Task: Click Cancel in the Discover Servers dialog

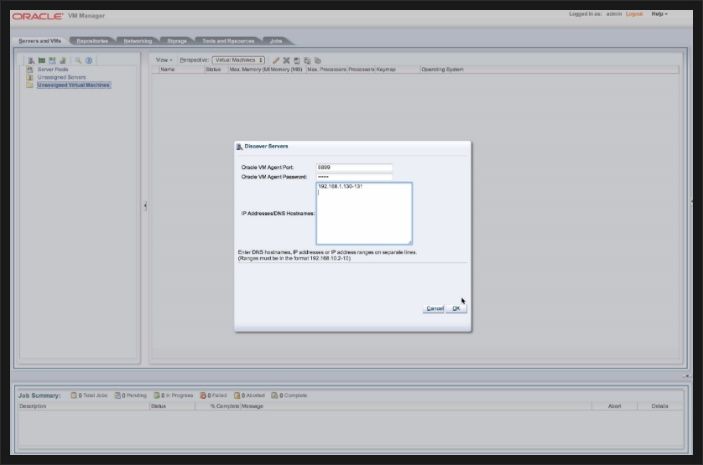Action: pyautogui.click(x=434, y=309)
